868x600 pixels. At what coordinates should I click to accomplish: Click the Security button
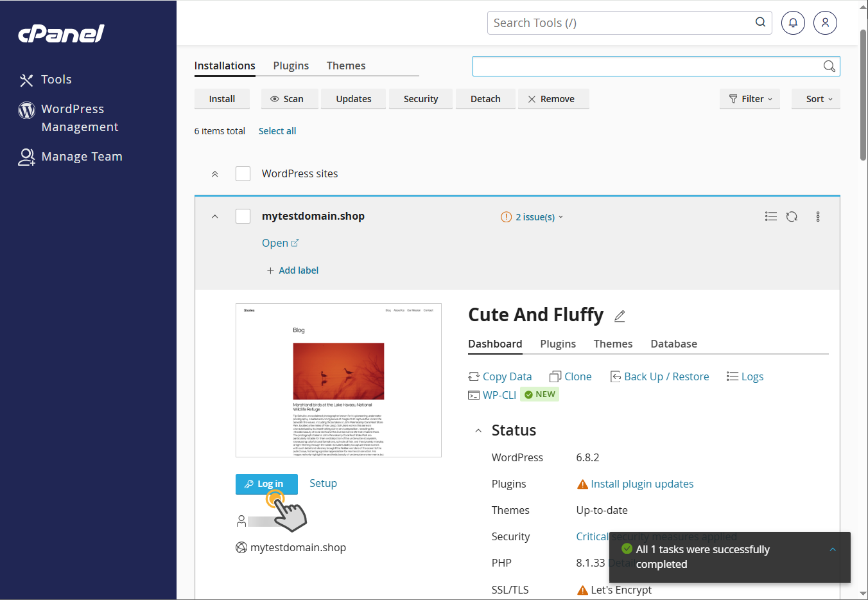click(x=421, y=99)
